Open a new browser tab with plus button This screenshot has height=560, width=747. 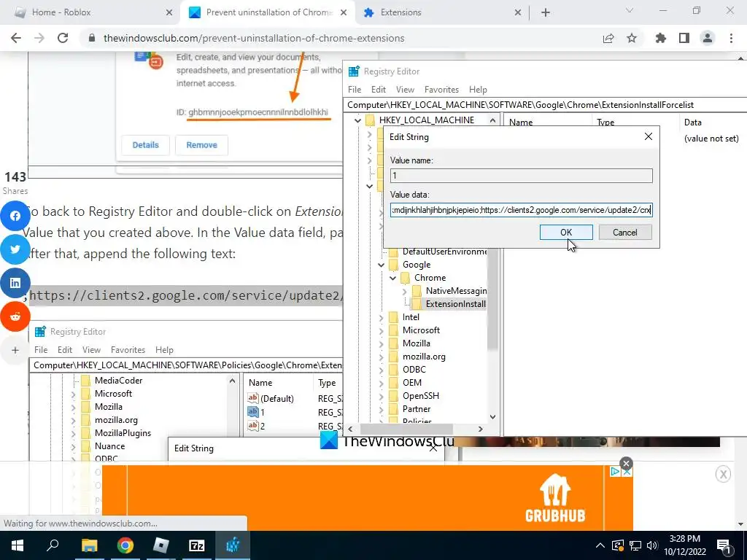tap(546, 12)
